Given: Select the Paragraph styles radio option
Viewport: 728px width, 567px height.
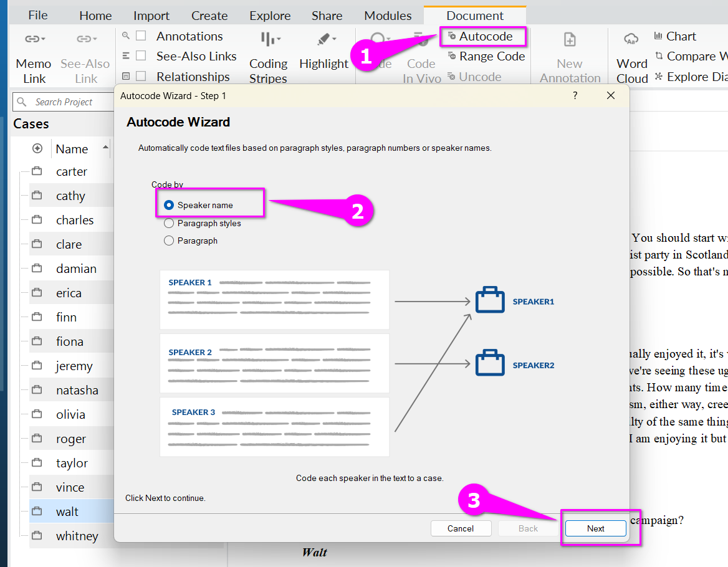Looking at the screenshot, I should (169, 224).
